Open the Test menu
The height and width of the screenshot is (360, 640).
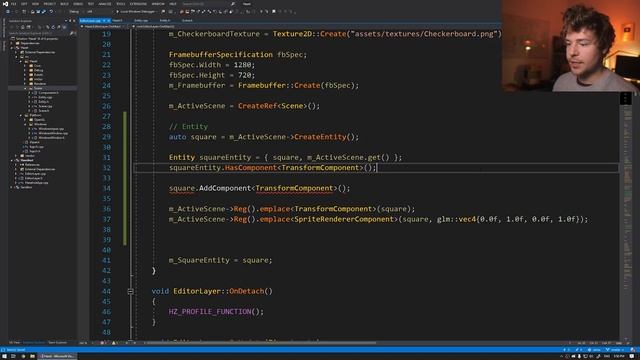(91, 4)
